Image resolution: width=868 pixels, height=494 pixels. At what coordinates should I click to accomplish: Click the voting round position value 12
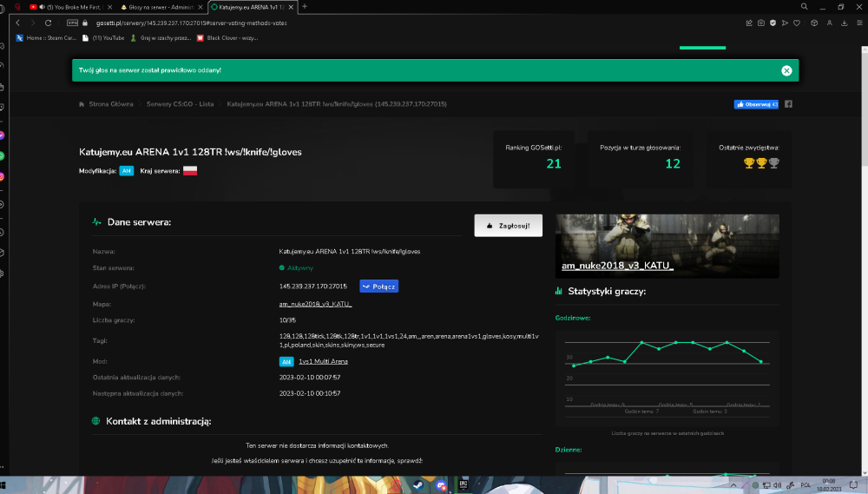(673, 163)
